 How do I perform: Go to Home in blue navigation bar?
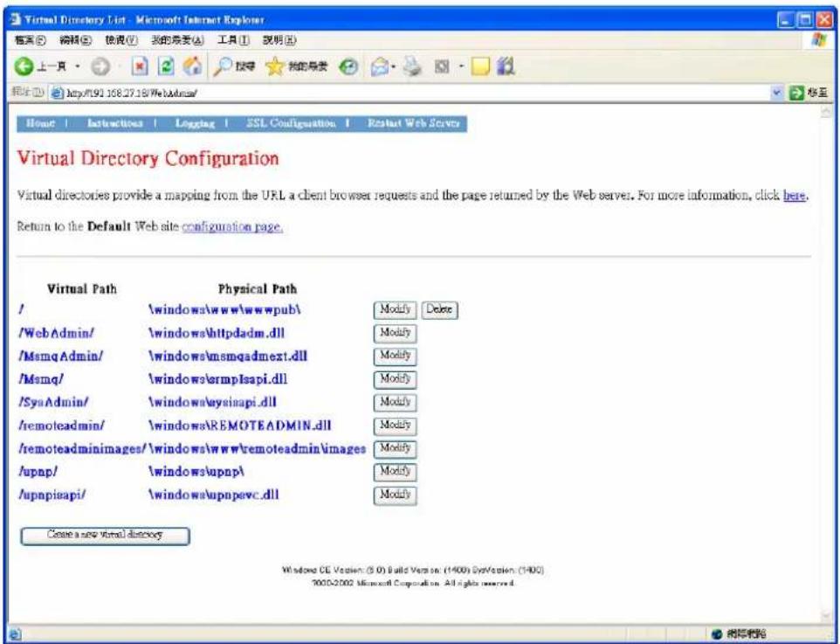[x=41, y=123]
